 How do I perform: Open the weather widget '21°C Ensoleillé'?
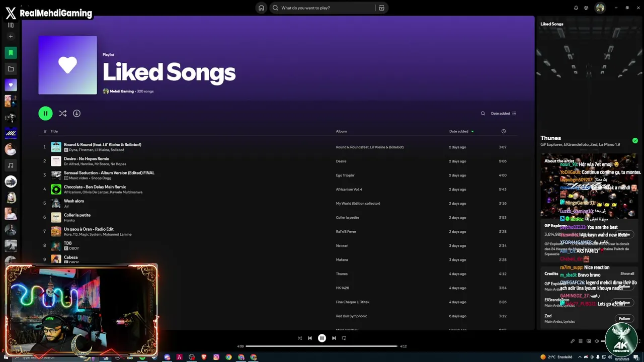556,357
